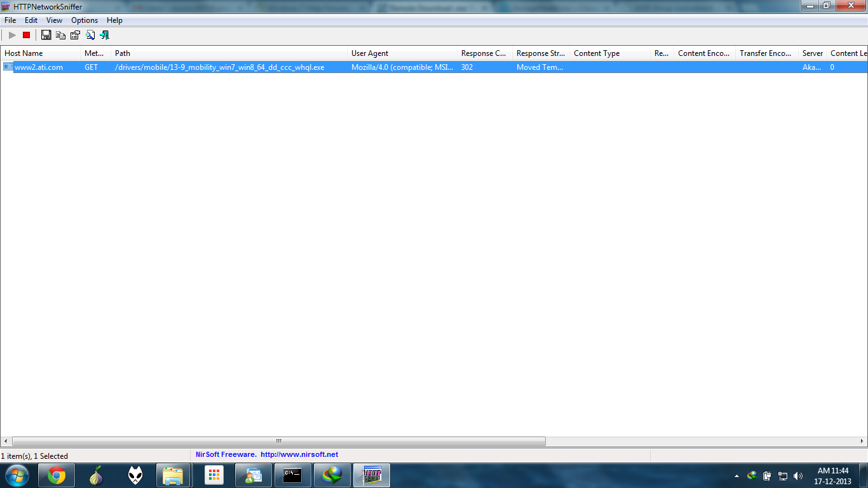
Task: Stop capturing with the red square button
Action: tap(26, 36)
